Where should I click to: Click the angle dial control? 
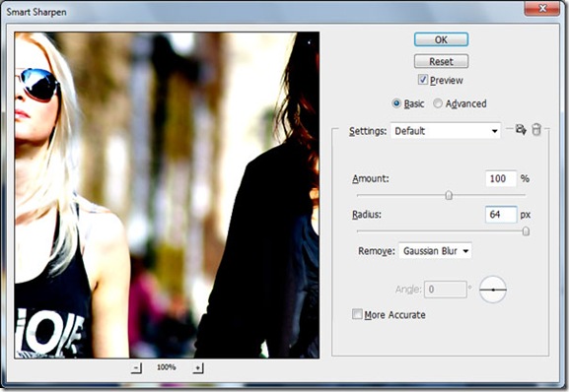point(493,290)
